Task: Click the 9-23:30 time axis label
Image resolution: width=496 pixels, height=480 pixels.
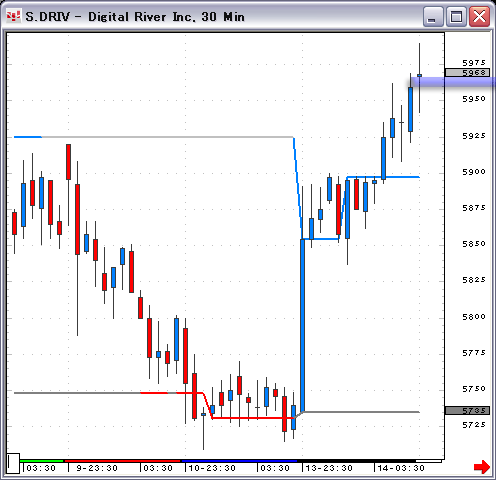Action: 97,468
